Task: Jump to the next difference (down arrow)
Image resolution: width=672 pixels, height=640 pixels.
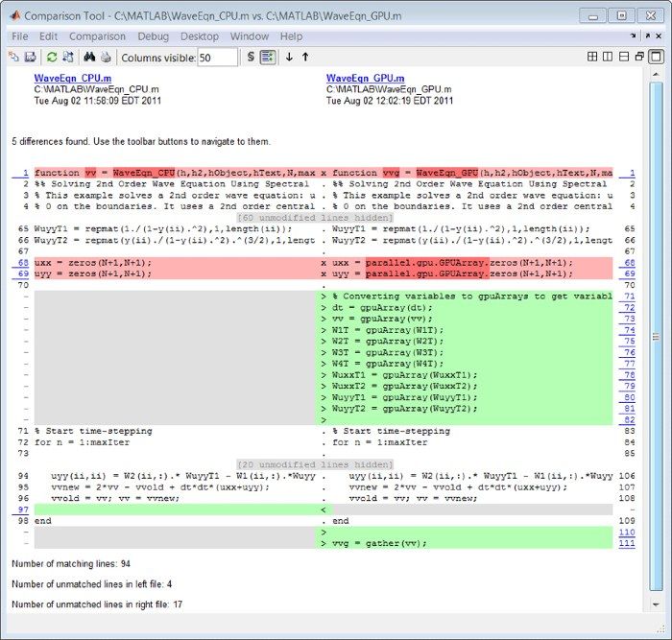Action: (x=289, y=58)
